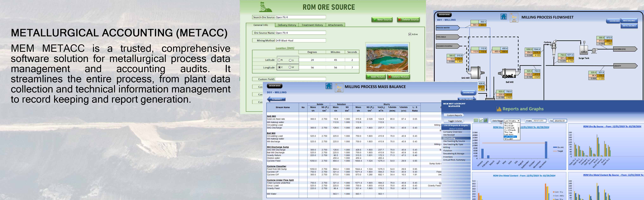Click the DASHBOARD button in Flowsheet window
The width and height of the screenshot is (644, 200).
[614, 21]
